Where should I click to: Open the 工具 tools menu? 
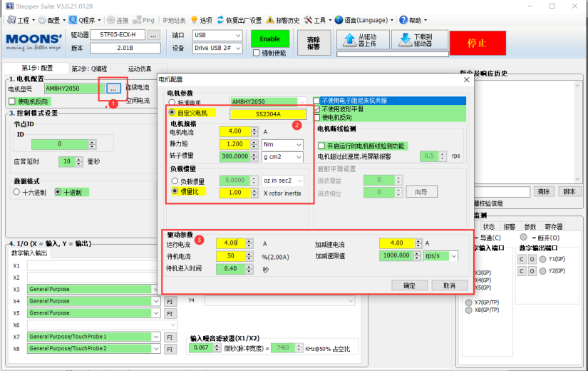click(319, 20)
